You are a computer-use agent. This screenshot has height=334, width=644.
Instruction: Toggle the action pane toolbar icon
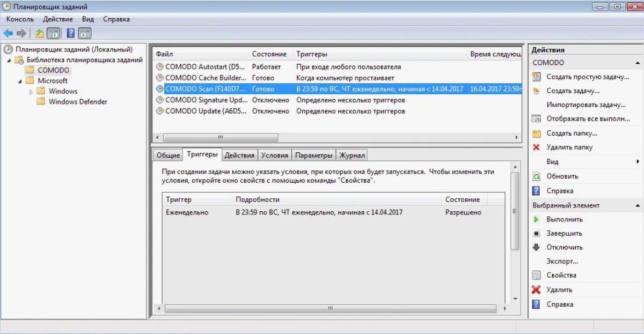85,33
